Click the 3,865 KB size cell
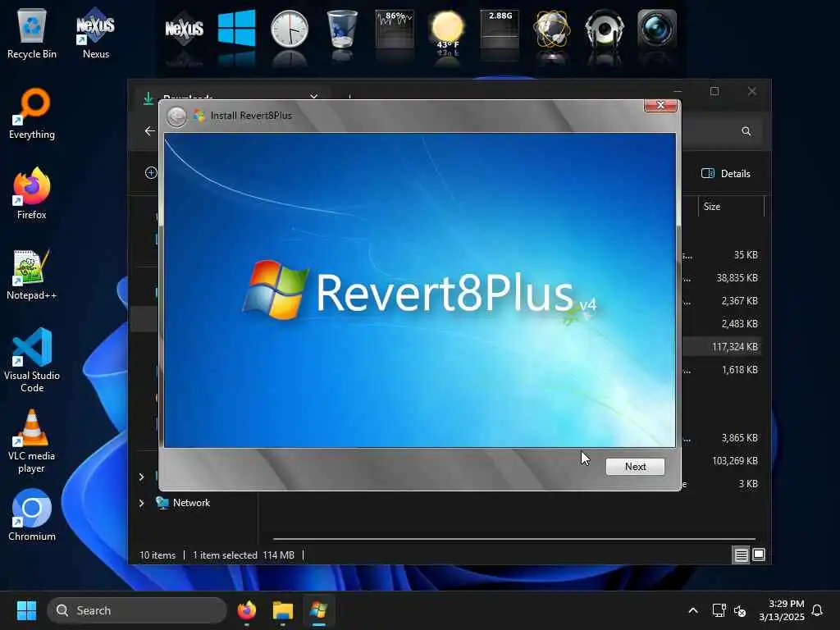 pyautogui.click(x=739, y=438)
